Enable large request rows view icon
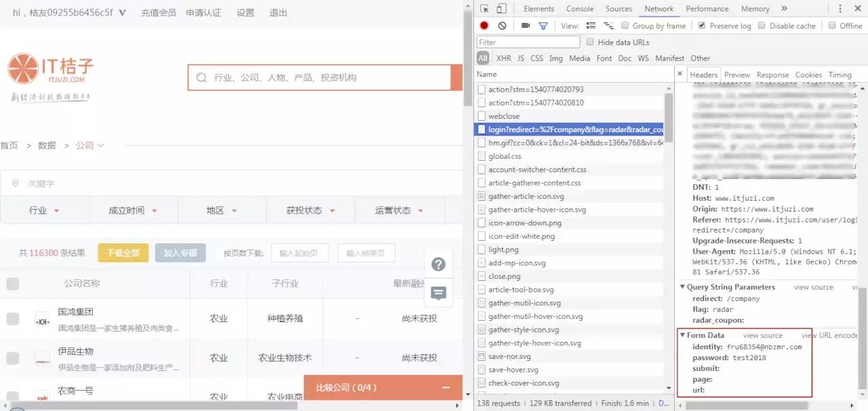This screenshot has height=411, width=868. coord(591,26)
